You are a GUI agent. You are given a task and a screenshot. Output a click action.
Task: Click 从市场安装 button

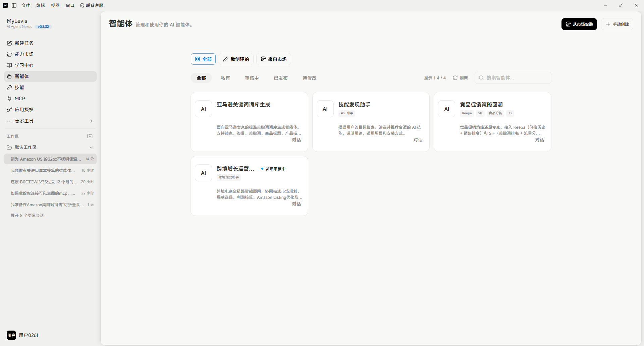[x=579, y=24]
